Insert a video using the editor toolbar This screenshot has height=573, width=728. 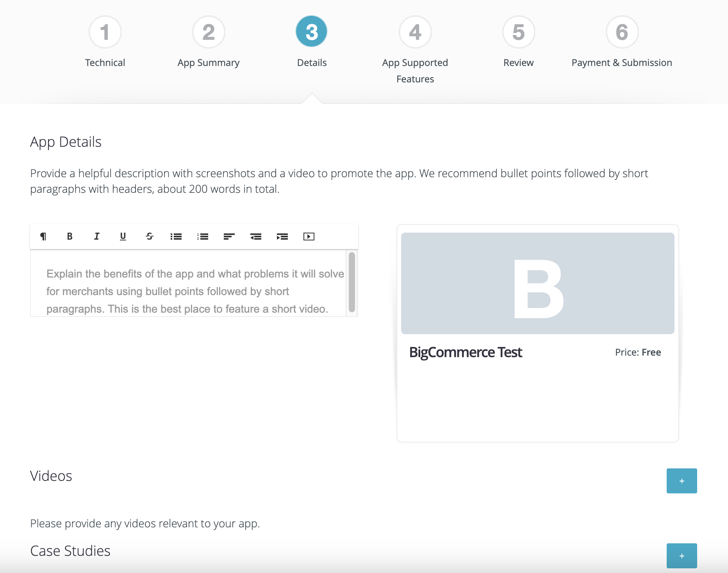309,236
